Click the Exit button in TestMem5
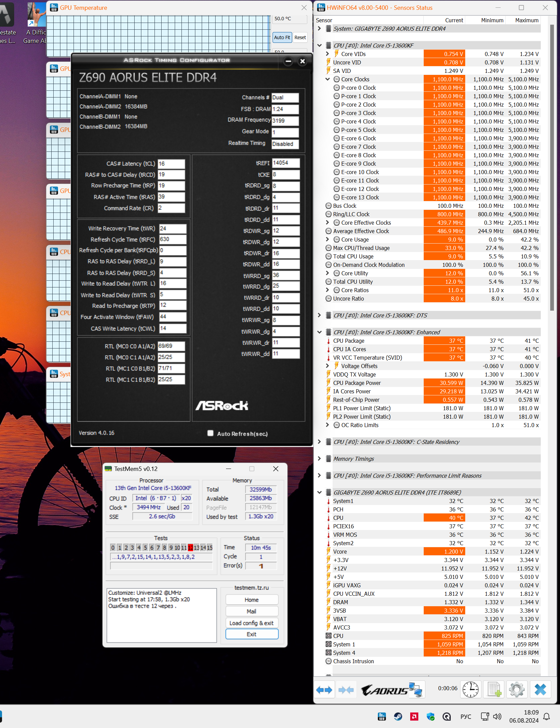Viewport: 560px width, 728px height. (x=252, y=634)
